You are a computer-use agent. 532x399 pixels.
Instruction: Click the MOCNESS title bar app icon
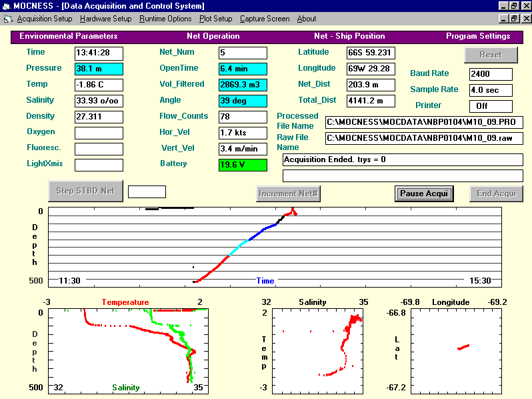click(6, 6)
